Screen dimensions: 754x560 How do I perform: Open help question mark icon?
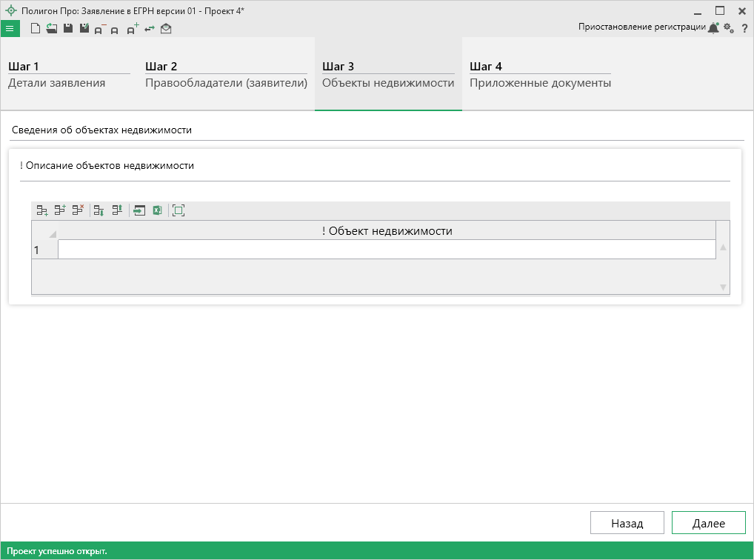tap(744, 28)
